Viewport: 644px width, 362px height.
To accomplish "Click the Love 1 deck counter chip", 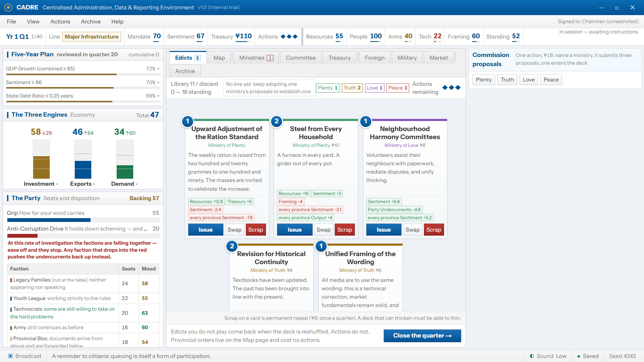I will 374,88.
